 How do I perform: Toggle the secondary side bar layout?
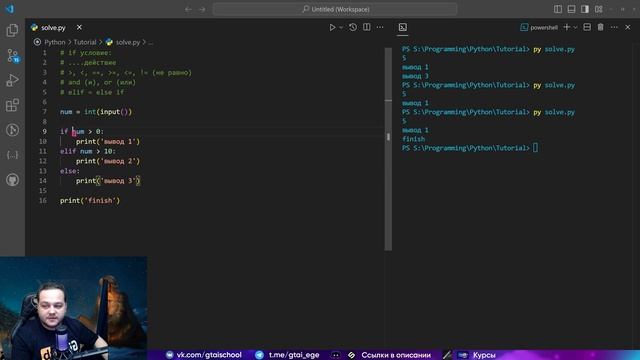point(585,9)
